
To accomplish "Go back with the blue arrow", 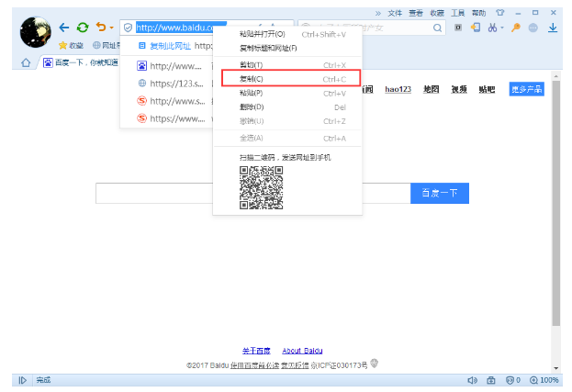I will [x=64, y=28].
